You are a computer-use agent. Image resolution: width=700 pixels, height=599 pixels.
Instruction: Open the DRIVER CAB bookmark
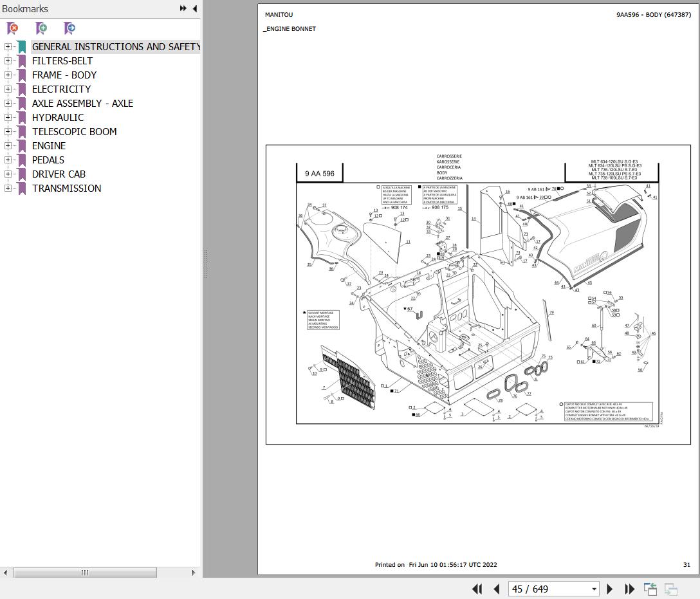pyautogui.click(x=59, y=174)
